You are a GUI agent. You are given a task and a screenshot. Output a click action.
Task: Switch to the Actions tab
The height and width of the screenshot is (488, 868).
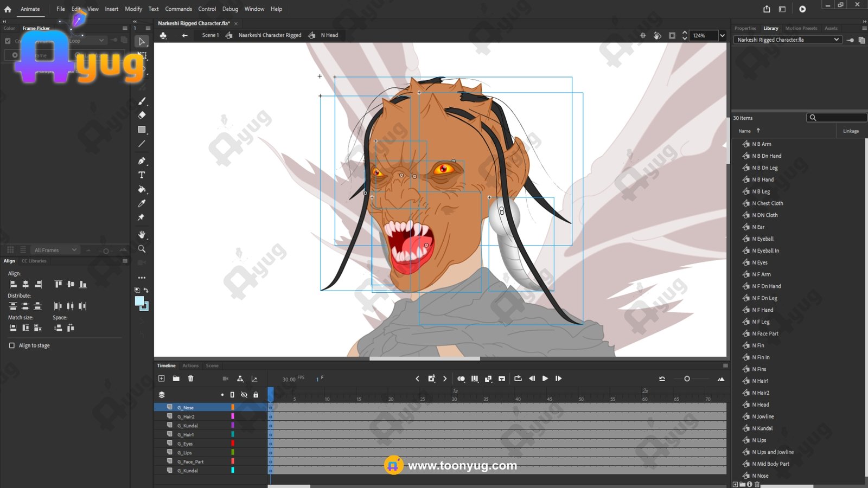tap(190, 365)
